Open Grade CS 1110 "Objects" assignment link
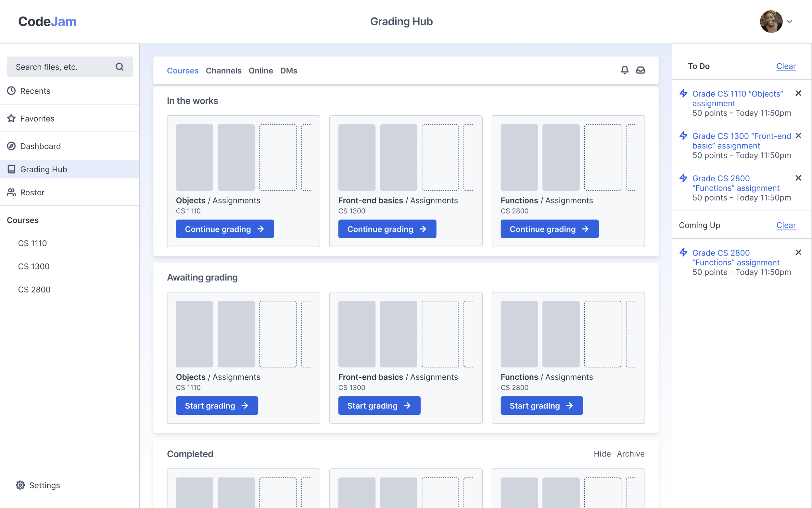The height and width of the screenshot is (508, 812). point(738,98)
